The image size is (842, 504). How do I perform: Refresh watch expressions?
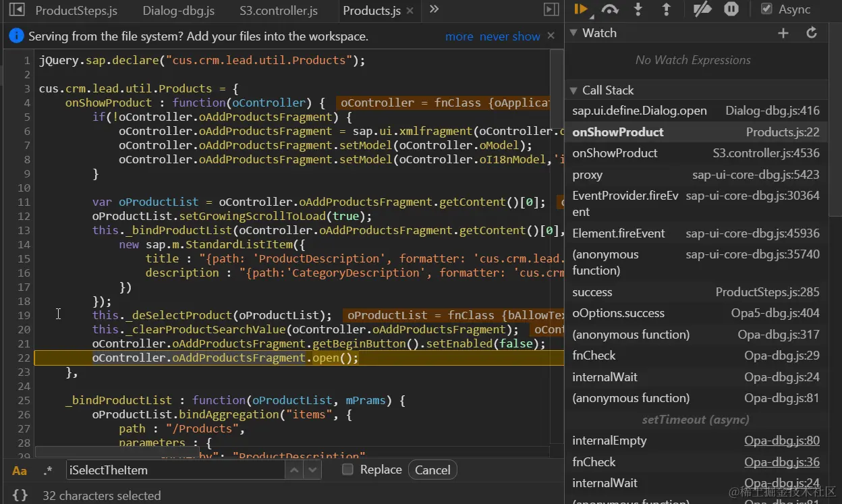812,33
